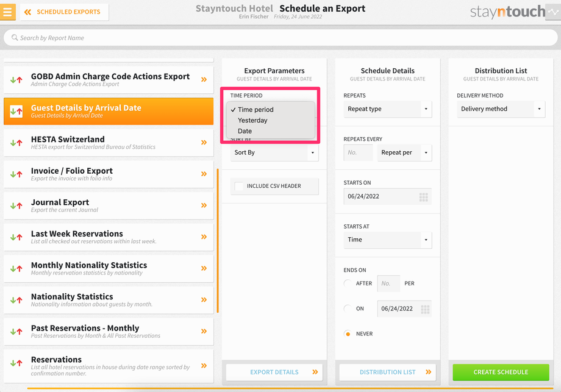Click the green Create Schedule button
Image resolution: width=561 pixels, height=392 pixels.
tap(501, 372)
